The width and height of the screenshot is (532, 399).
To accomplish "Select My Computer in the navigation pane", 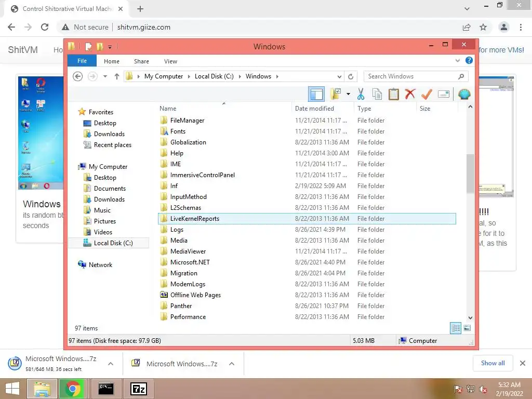I will click(x=108, y=167).
